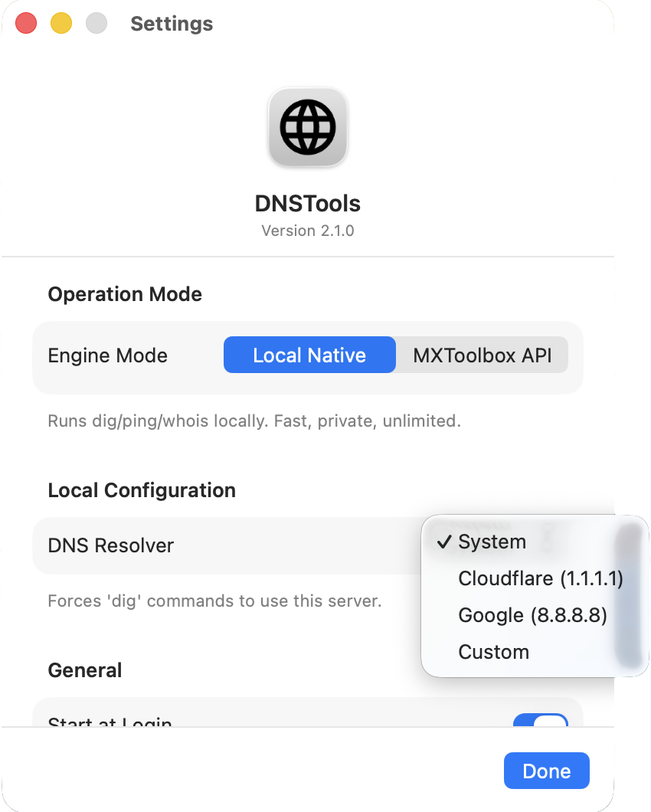Click the DNSTools globe app icon
Image resolution: width=651 pixels, height=812 pixels.
(x=307, y=127)
